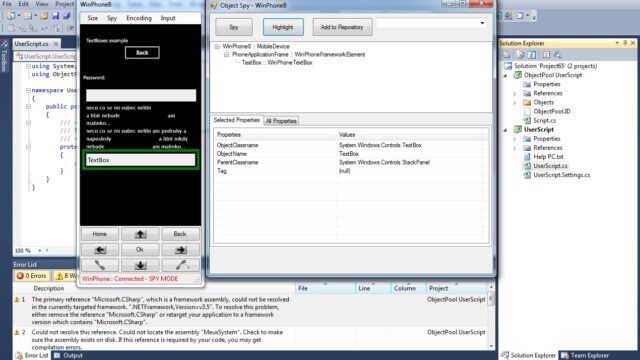Click the up arrow navigation key
This screenshot has height=360, width=640.
pos(140,234)
